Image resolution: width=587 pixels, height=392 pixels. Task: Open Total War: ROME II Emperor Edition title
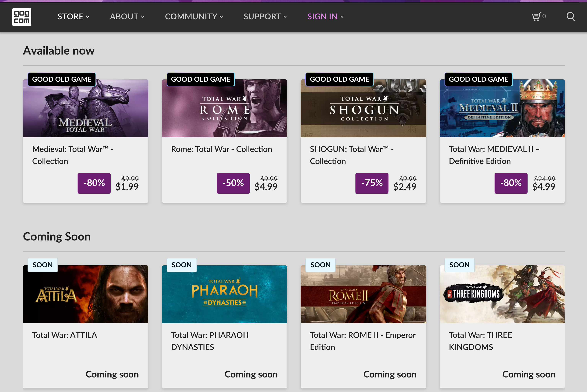click(x=363, y=341)
